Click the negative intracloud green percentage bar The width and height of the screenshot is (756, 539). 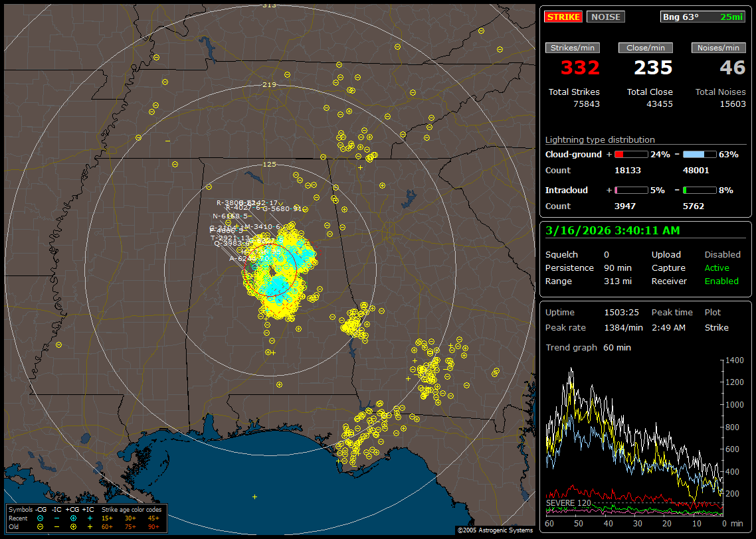point(699,191)
